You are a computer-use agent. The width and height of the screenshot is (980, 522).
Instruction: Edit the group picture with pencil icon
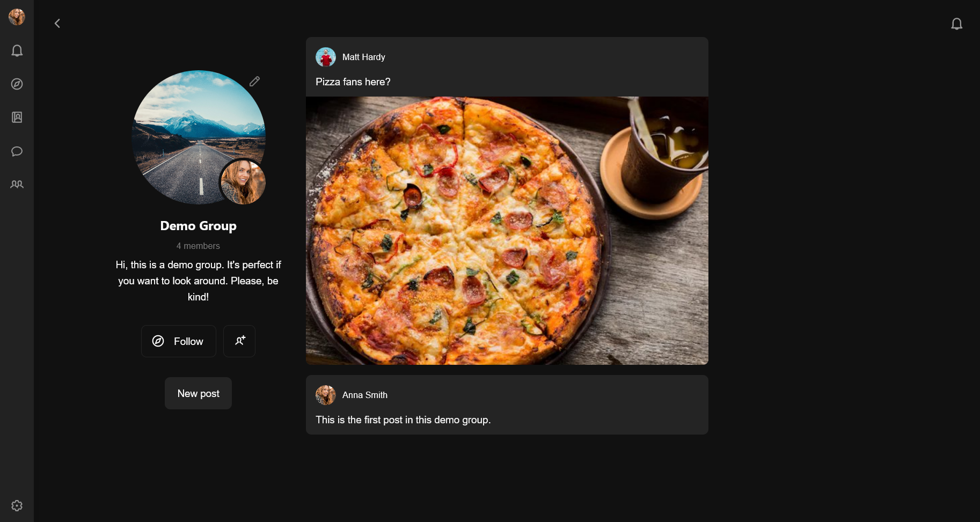pyautogui.click(x=254, y=82)
